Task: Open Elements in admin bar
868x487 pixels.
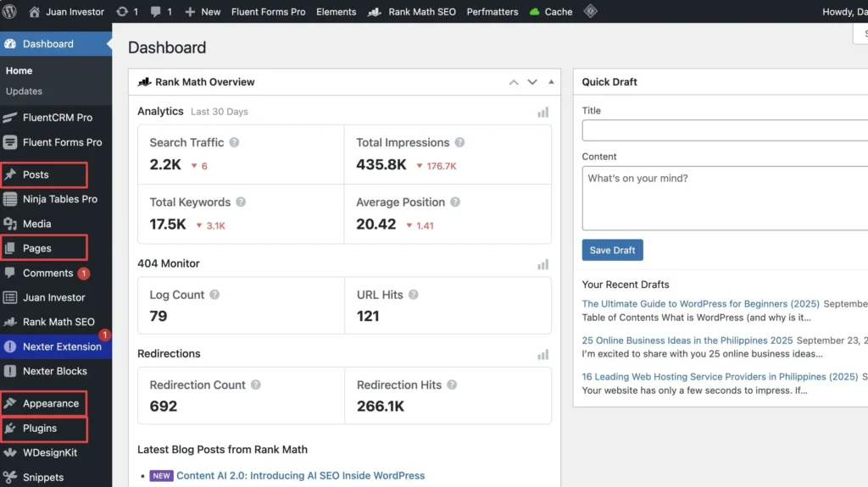Action: tap(336, 12)
